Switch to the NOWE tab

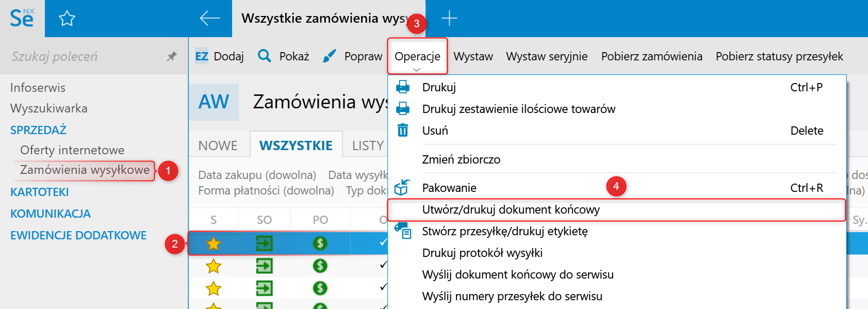(x=218, y=145)
